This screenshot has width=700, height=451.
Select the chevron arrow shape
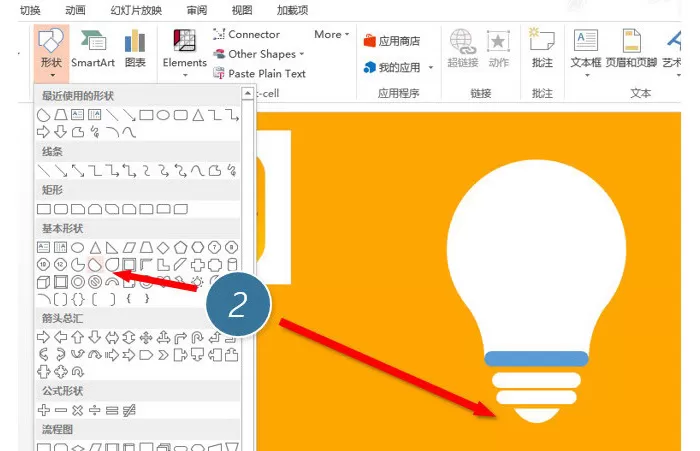(163, 355)
